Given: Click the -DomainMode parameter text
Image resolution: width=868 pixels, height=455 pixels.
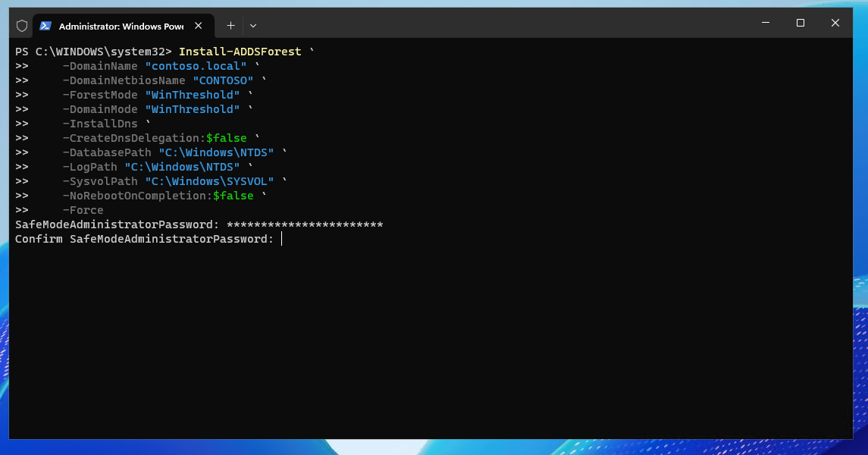Looking at the screenshot, I should (x=99, y=109).
